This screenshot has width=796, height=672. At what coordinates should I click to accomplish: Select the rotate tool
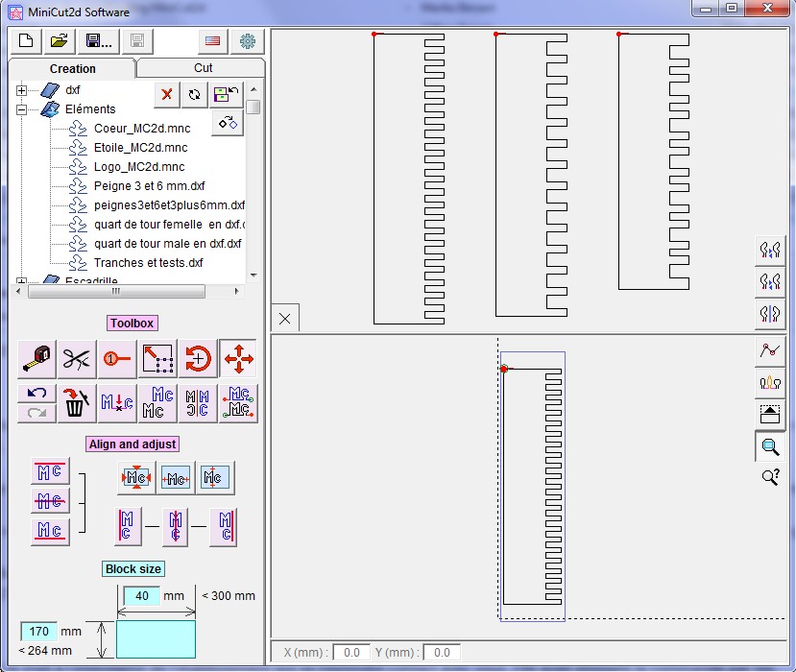point(198,359)
